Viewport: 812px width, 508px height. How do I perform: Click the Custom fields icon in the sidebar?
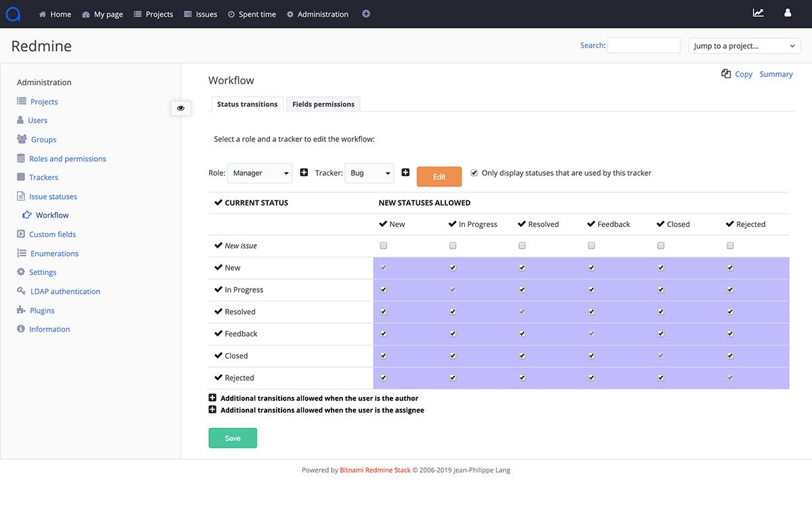coord(21,234)
